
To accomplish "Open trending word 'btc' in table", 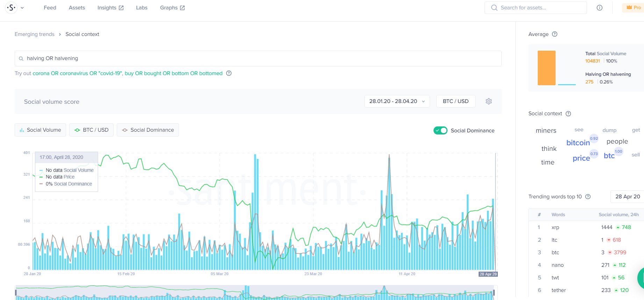I will coord(586,253).
